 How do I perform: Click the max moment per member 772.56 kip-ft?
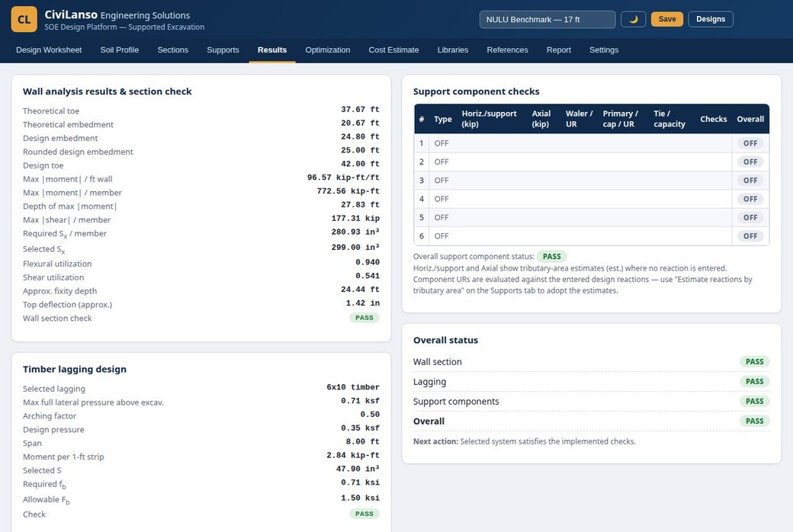pos(348,191)
